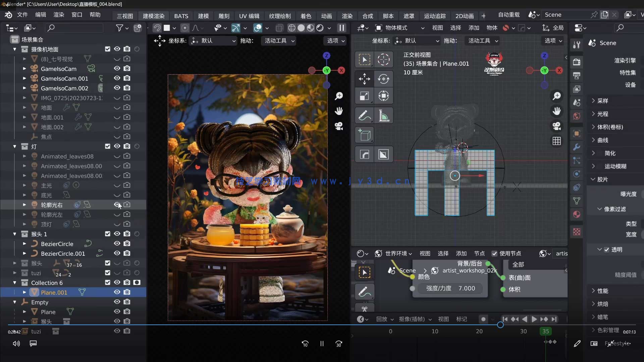Uncheck the 灯 collection checkbox
Viewport: 644px width, 362px height.
pyautogui.click(x=107, y=146)
